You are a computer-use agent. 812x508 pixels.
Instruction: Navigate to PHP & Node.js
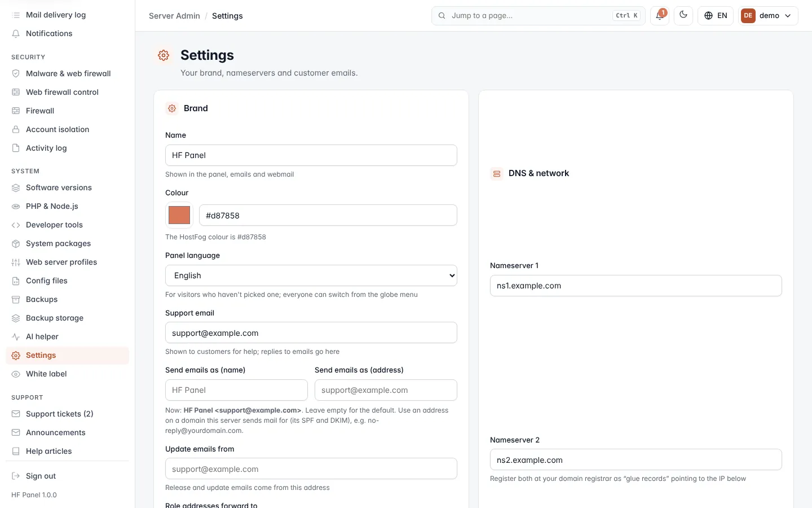pos(67,206)
